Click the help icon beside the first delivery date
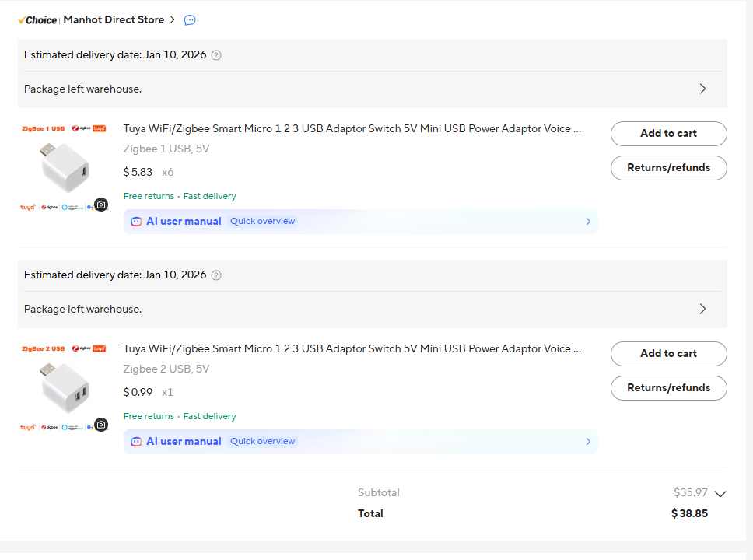The height and width of the screenshot is (560, 753). coord(216,55)
